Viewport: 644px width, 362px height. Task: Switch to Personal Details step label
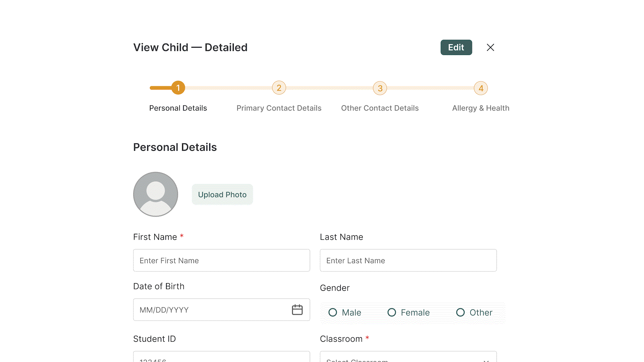pyautogui.click(x=178, y=108)
